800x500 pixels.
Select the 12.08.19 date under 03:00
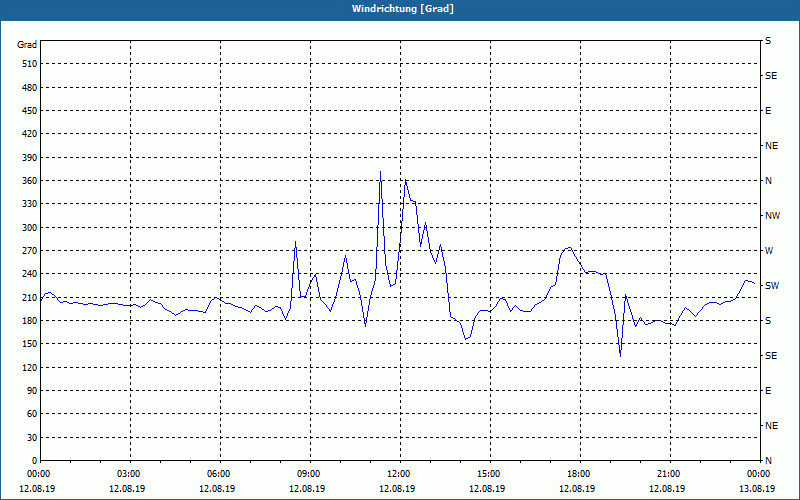coord(127,488)
